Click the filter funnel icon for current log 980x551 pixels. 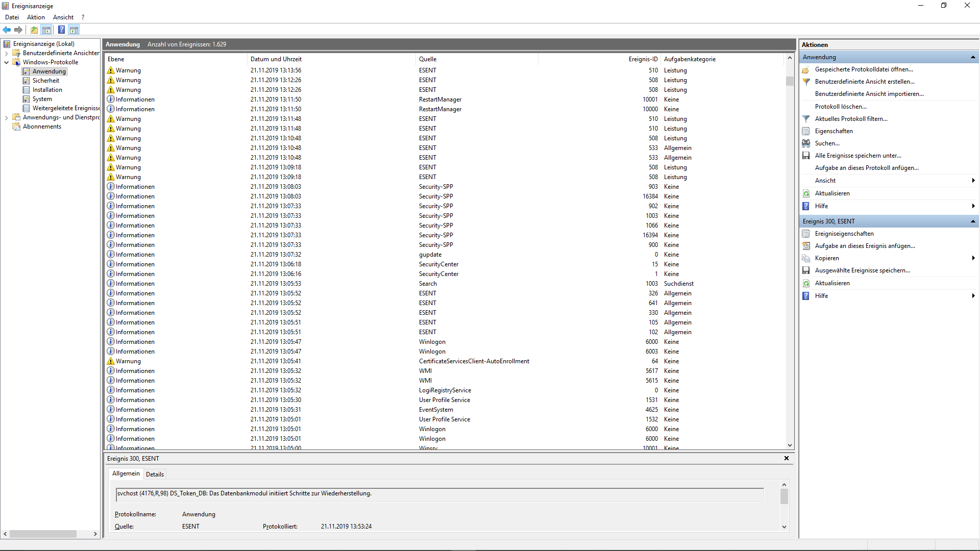pos(806,119)
